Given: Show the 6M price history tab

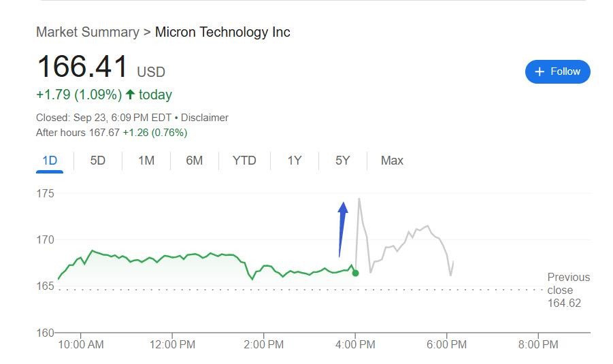Looking at the screenshot, I should tap(195, 161).
